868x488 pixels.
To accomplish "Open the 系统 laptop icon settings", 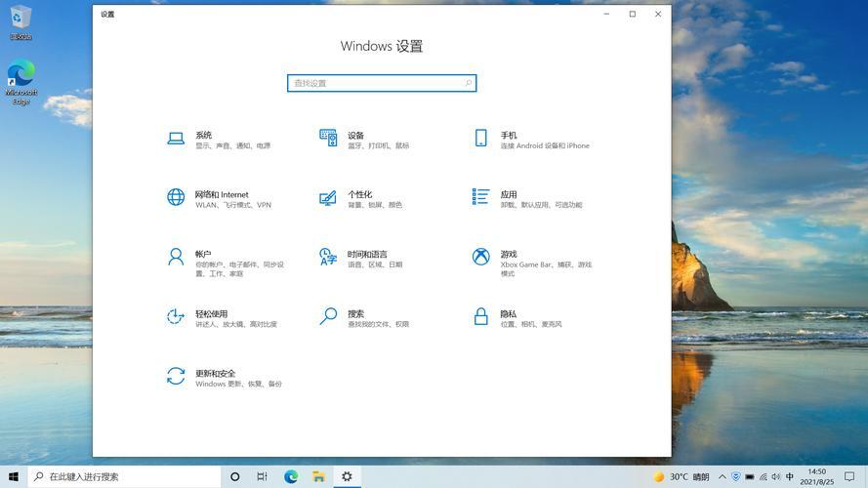I will pos(176,139).
